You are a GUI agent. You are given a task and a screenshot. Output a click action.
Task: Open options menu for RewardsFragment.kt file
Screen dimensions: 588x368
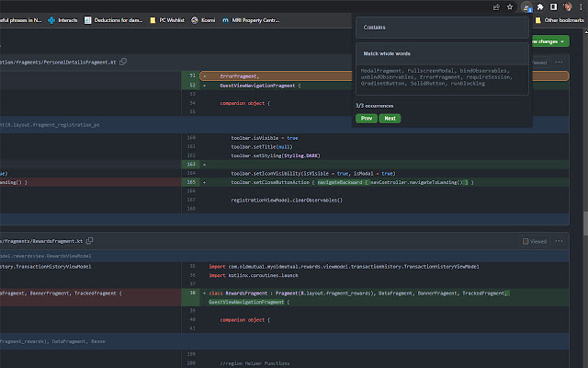coord(559,241)
